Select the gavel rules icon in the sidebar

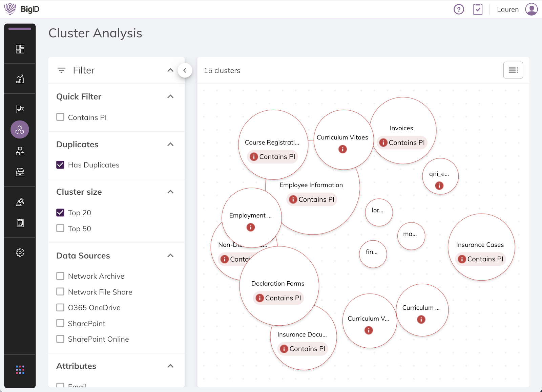coord(20,202)
